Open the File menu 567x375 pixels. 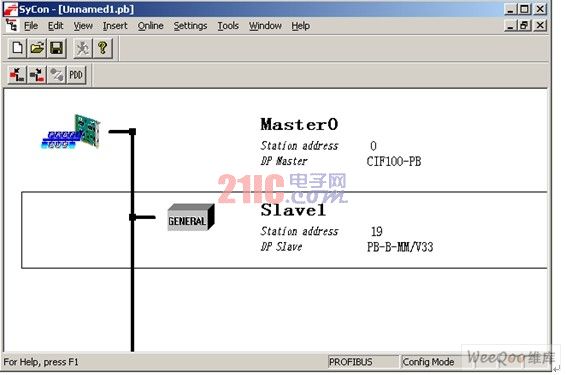tap(31, 26)
